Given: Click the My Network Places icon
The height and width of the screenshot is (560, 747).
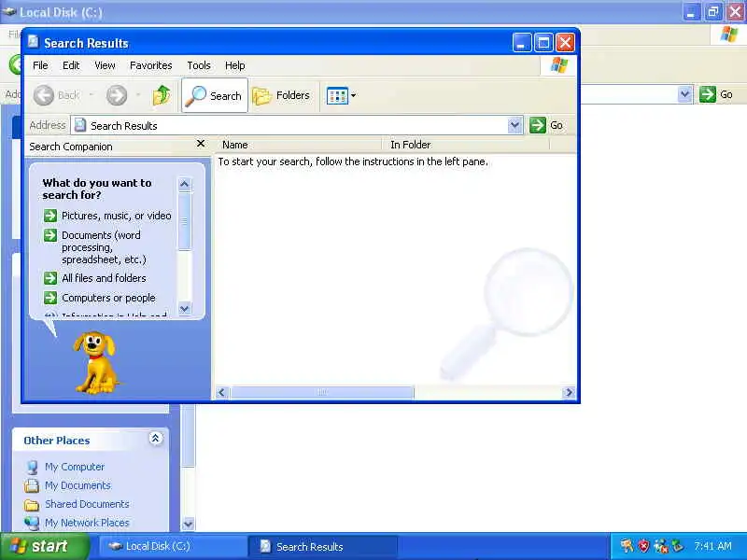Looking at the screenshot, I should pyautogui.click(x=32, y=523).
